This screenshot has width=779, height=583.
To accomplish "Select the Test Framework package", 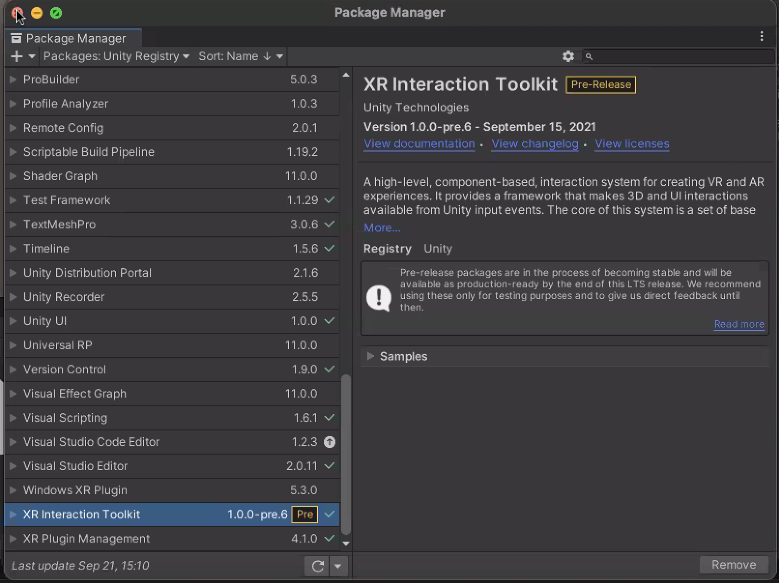I will click(x=172, y=200).
